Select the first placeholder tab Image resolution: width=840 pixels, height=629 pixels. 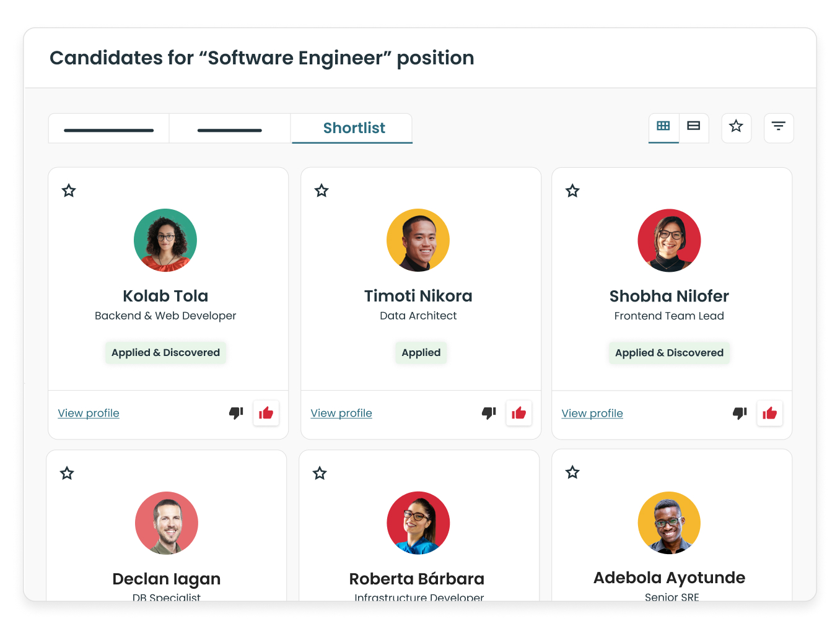[109, 129]
